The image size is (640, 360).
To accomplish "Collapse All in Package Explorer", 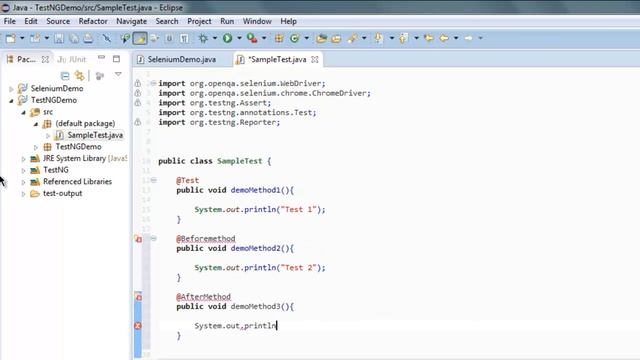I will [x=65, y=76].
